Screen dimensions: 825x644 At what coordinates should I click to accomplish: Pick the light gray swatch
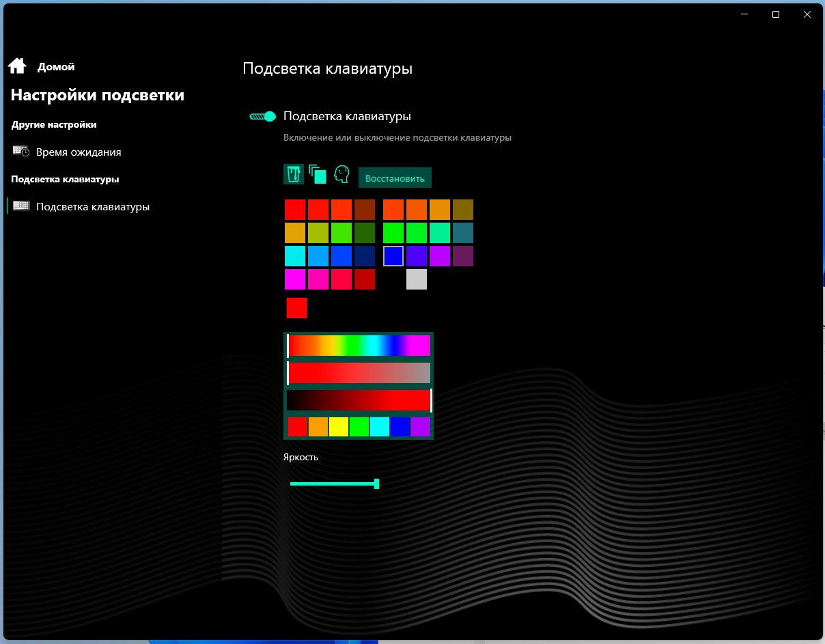tap(417, 279)
